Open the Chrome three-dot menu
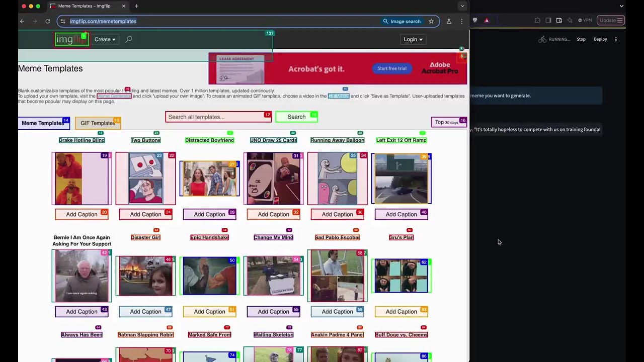Screen dimensions: 644x362 click(461, 21)
